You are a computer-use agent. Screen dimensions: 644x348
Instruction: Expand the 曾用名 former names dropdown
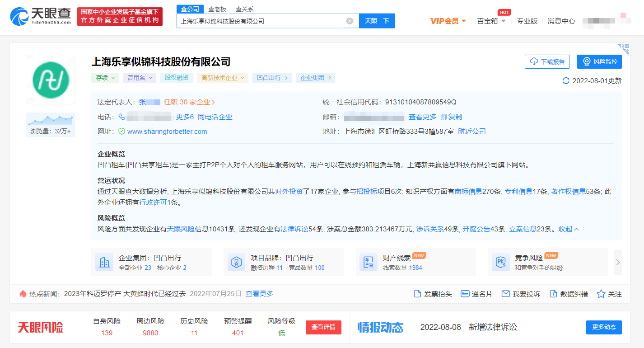pos(140,78)
